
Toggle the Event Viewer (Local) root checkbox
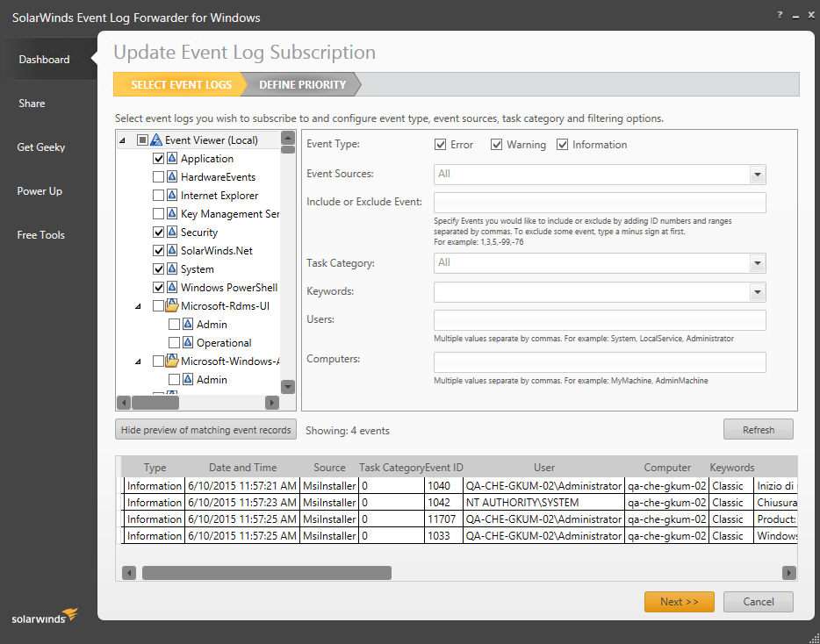(142, 140)
